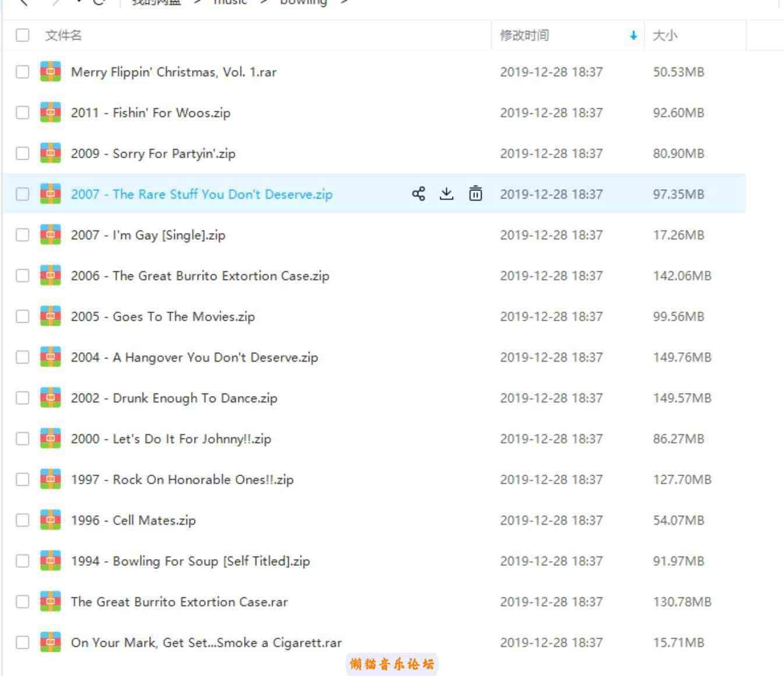The height and width of the screenshot is (676, 784).
Task: Open file name 2011 - Fishin' For Woos.zip
Action: click(x=151, y=113)
